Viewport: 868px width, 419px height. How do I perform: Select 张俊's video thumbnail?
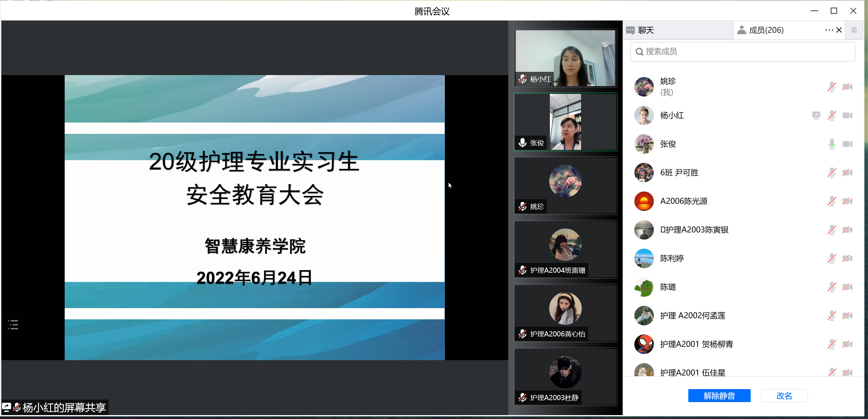point(565,122)
